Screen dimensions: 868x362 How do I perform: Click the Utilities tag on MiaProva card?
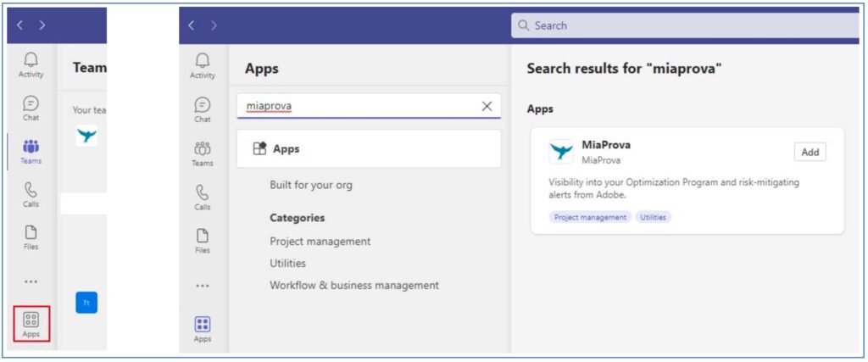(654, 218)
